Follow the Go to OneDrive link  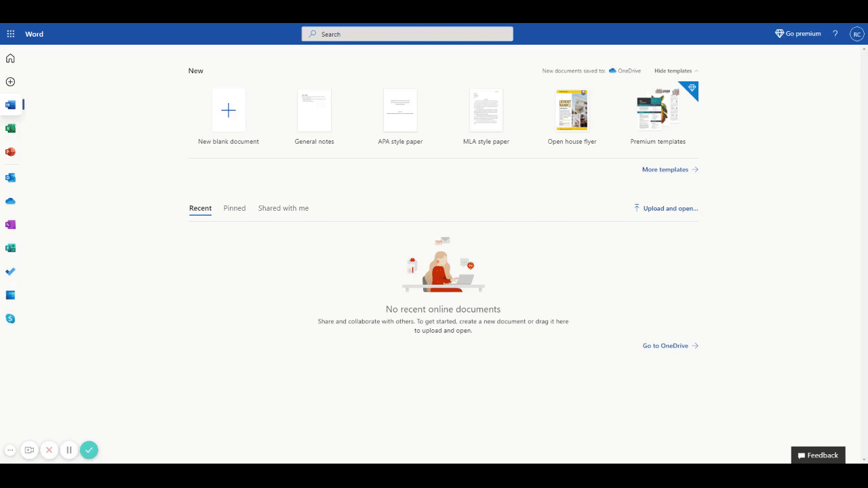click(x=665, y=346)
